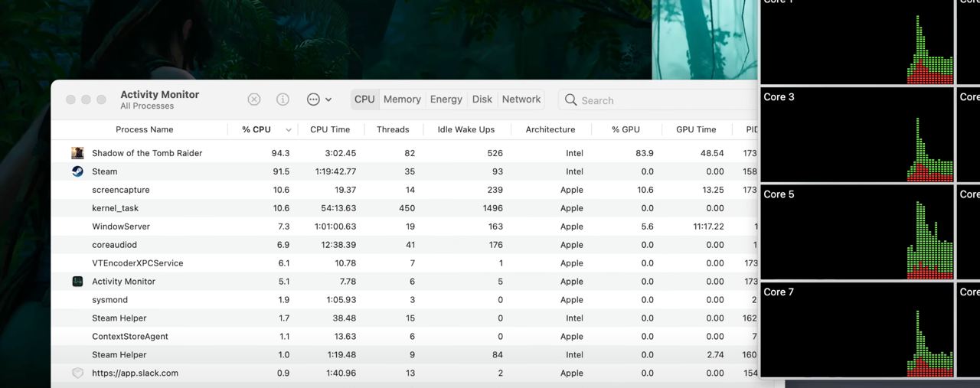Select the https://app.slack.com process name
The width and height of the screenshot is (980, 388).
pyautogui.click(x=135, y=373)
